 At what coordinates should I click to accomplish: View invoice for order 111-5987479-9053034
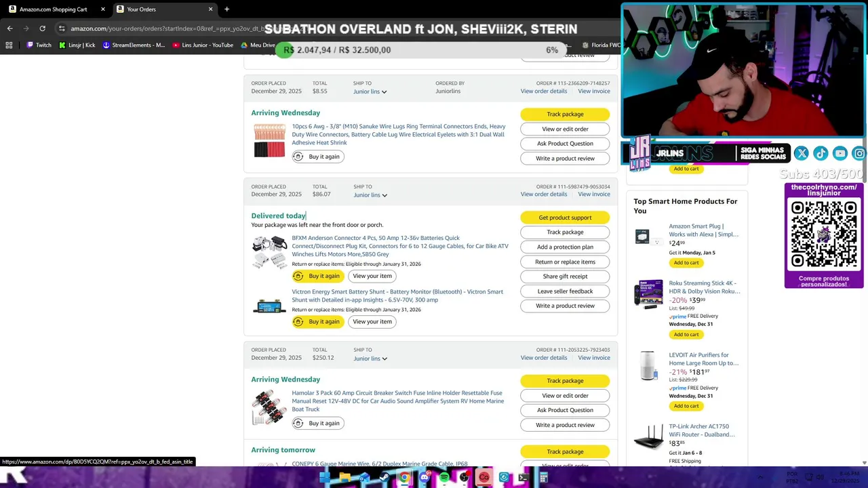594,195
